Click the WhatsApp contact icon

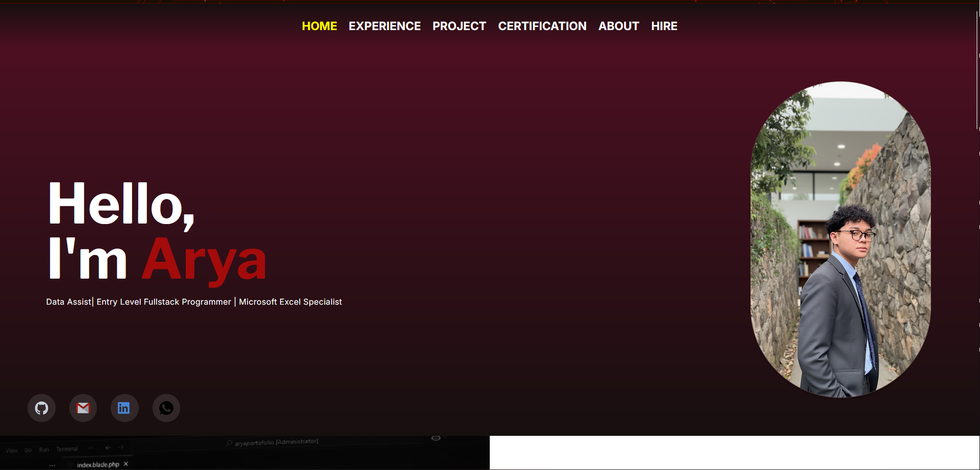(166, 408)
